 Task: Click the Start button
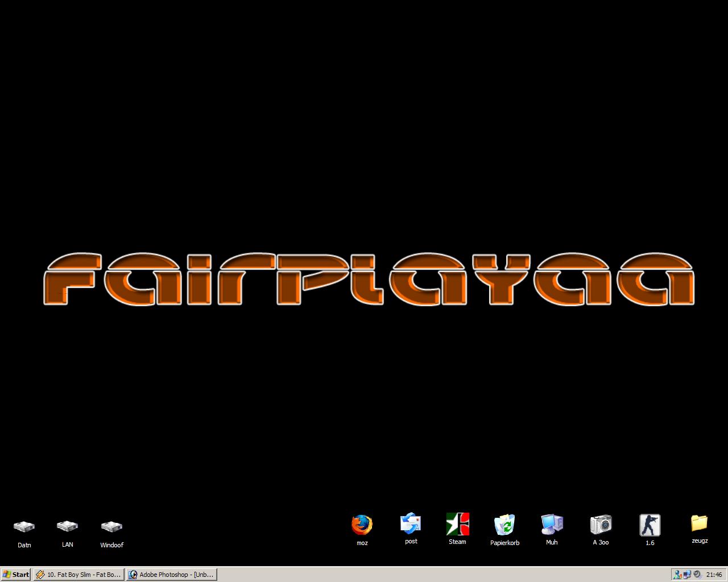click(x=16, y=575)
